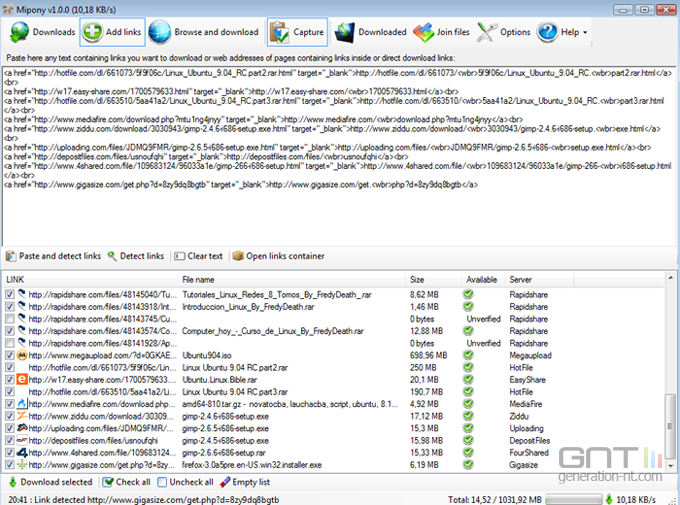
Task: Click the Uncheck all empty box icon
Action: click(162, 482)
